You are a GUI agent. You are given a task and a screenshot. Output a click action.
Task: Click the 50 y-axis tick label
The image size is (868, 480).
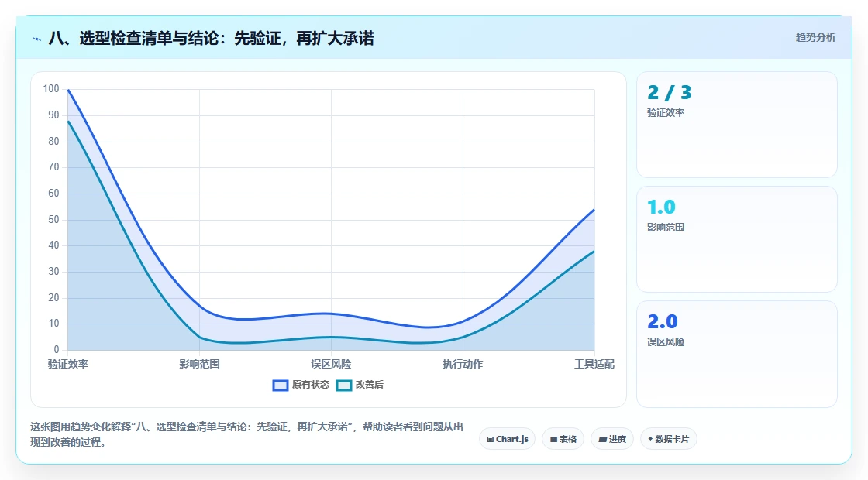[x=53, y=220]
